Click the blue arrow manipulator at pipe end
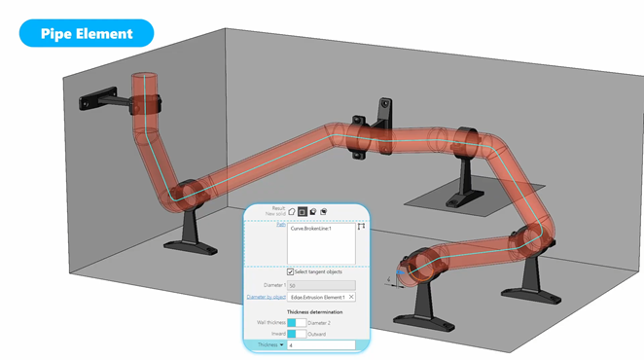Image resolution: width=644 pixels, height=360 pixels. pyautogui.click(x=400, y=272)
